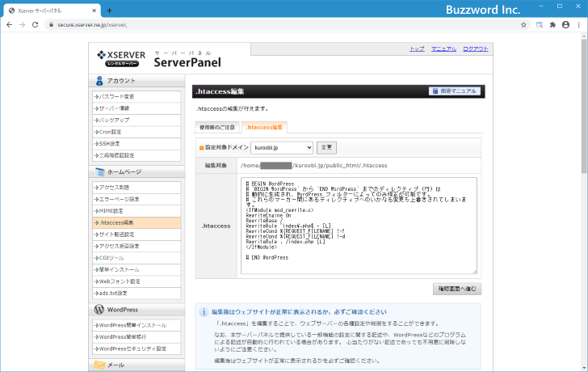The image size is (588, 372).
Task: Click the screenshot extension icon in toolbar
Action: coord(540,25)
